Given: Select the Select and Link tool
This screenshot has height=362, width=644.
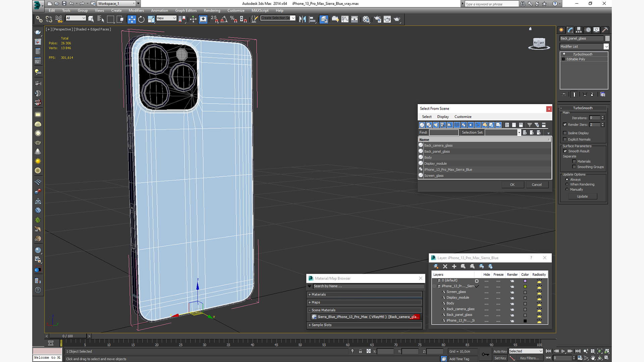Looking at the screenshot, I should pos(39,19).
